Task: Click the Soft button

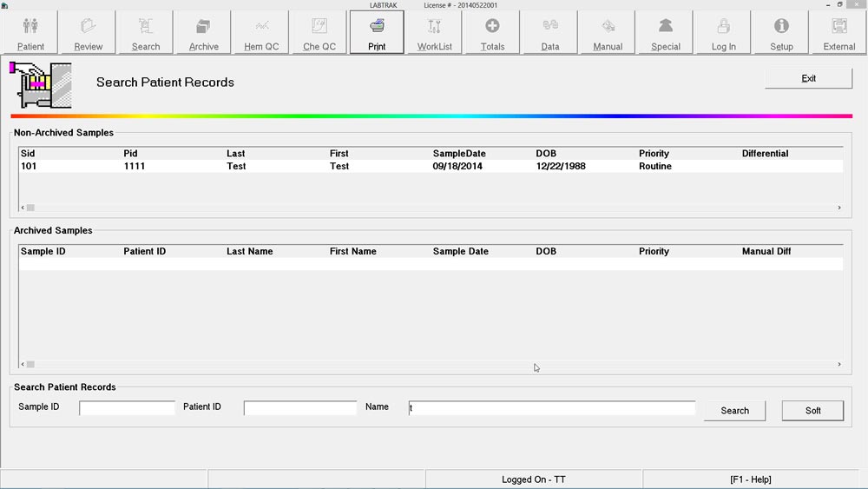Action: 812,410
